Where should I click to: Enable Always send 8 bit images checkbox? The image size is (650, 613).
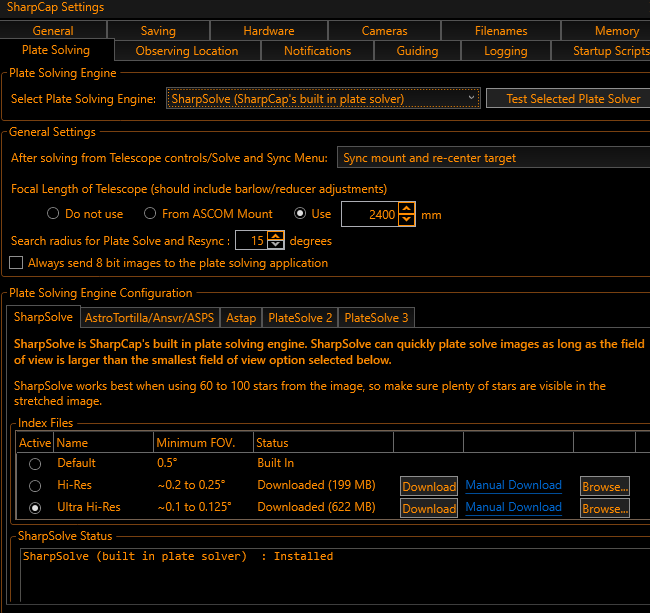point(16,263)
